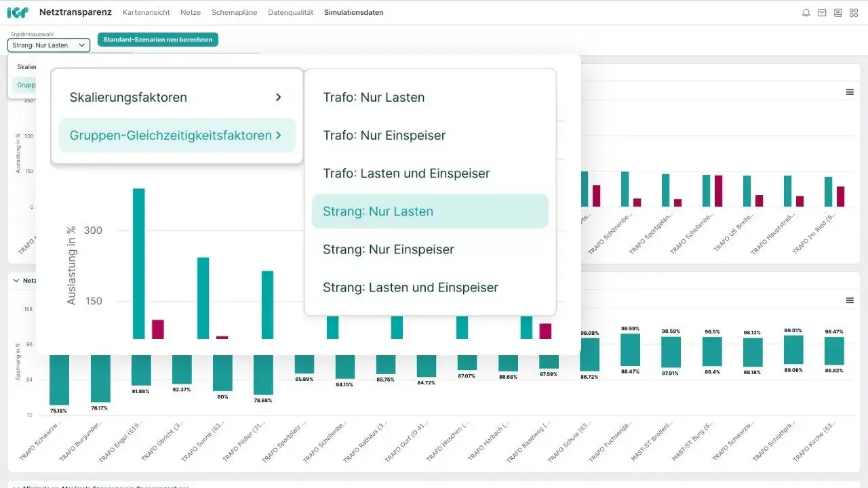The image size is (868, 488).
Task: Click the 89.08% voltage value
Action: (x=793, y=370)
